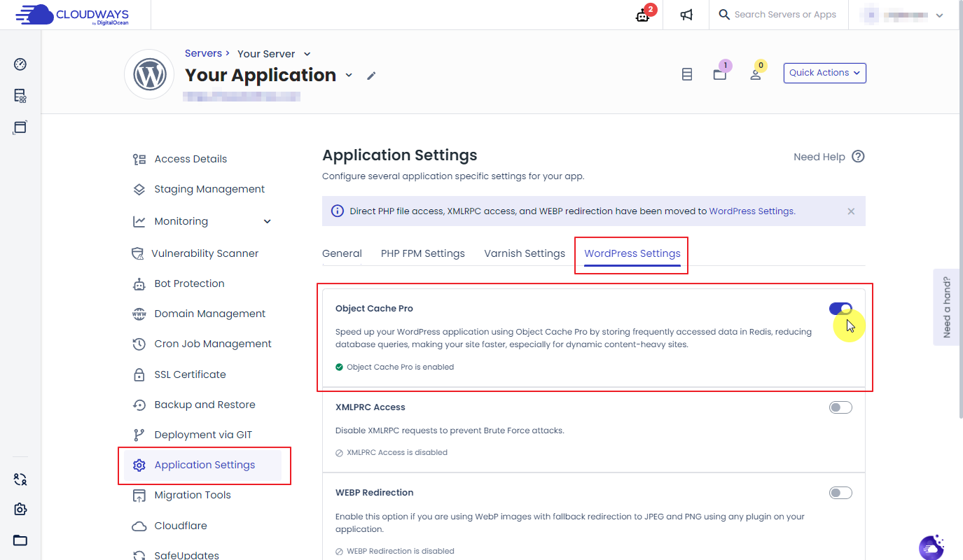Viewport: 963px width, 560px height.
Task: Open the bot assistant notifications icon
Action: click(643, 15)
